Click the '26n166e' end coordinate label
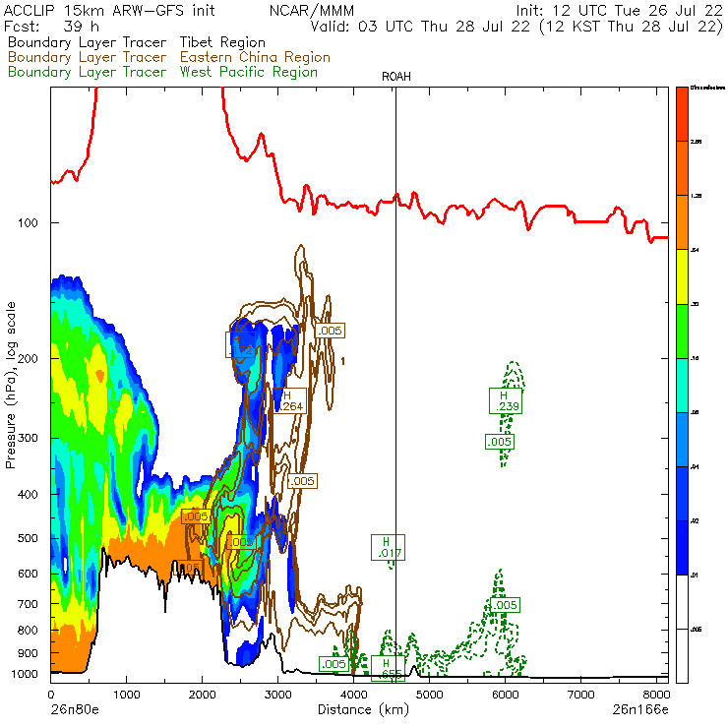Screen dimensions: 728x728 coord(640,710)
